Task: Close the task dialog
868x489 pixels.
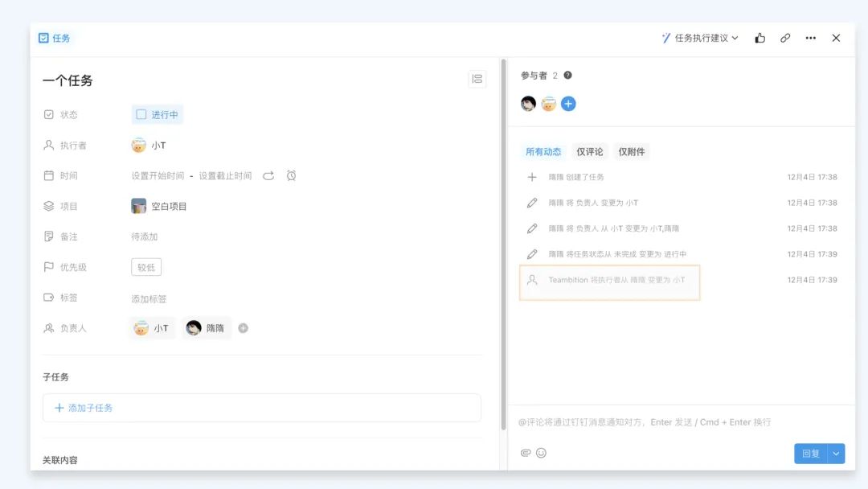Action: pos(836,38)
